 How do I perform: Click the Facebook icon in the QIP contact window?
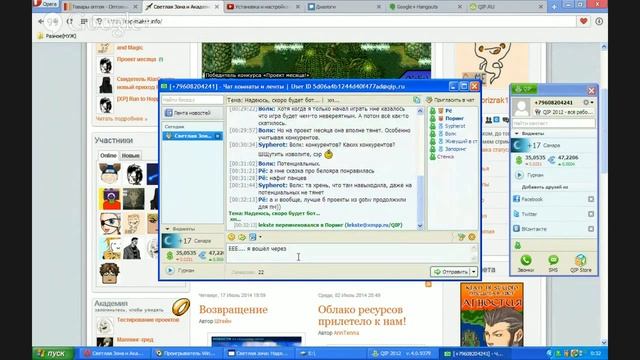click(x=516, y=199)
